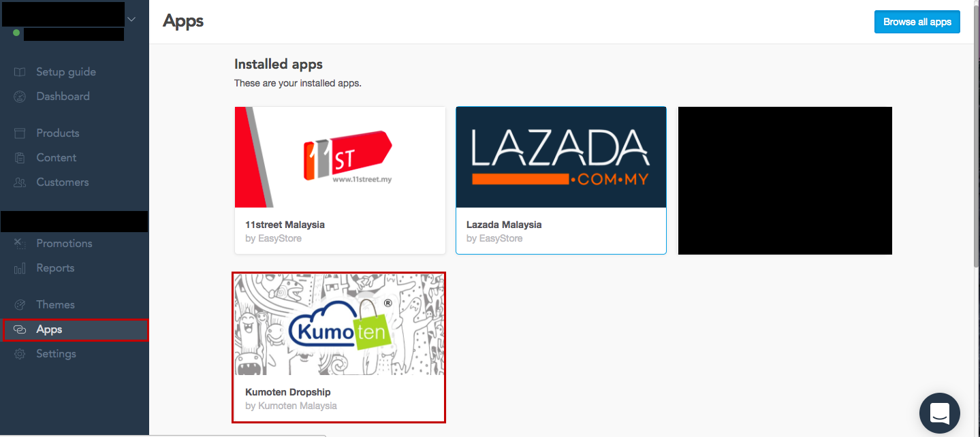Click the 11street Malaysia app title
This screenshot has width=980, height=437.
point(285,225)
